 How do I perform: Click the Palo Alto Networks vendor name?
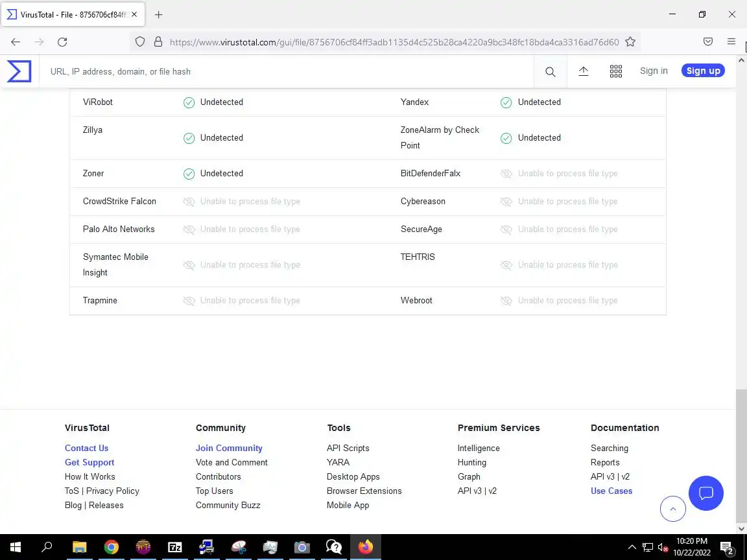pos(119,229)
